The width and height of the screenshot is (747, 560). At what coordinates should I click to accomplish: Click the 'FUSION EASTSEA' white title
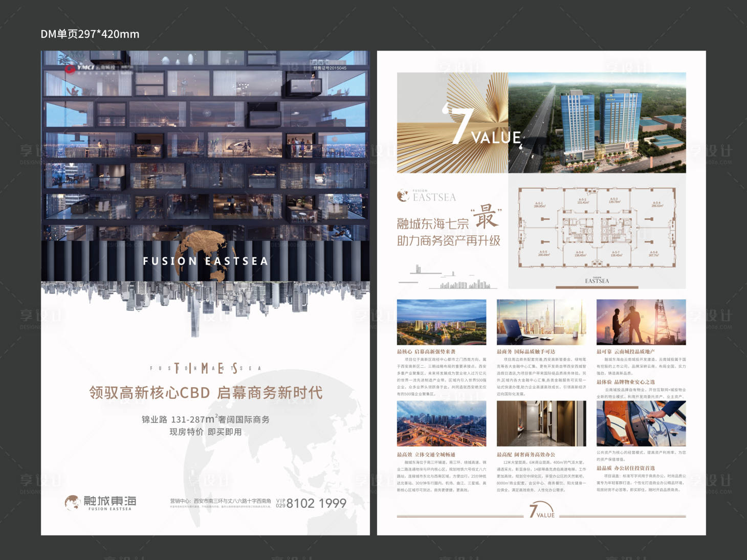pos(206,261)
